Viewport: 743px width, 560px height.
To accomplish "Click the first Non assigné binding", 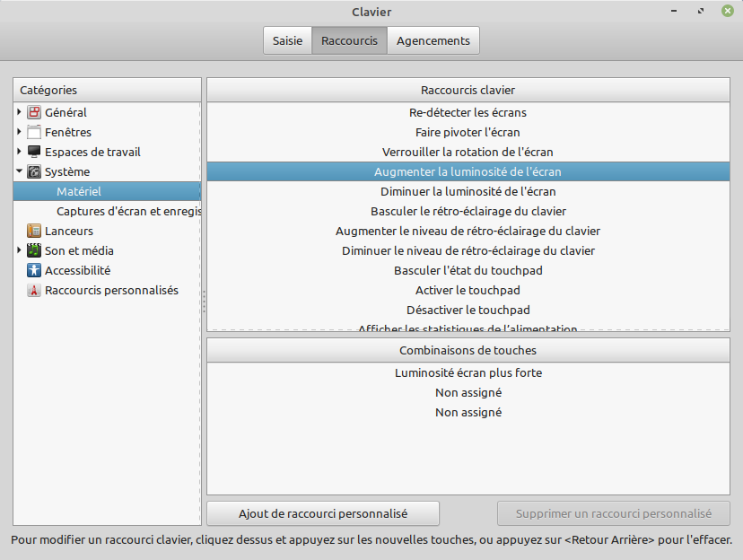I will pos(468,393).
